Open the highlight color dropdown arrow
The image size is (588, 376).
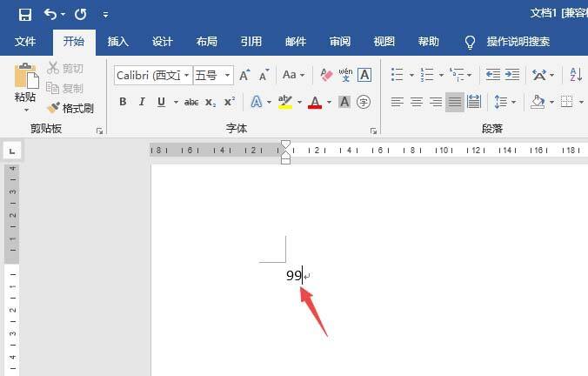pyautogui.click(x=299, y=102)
